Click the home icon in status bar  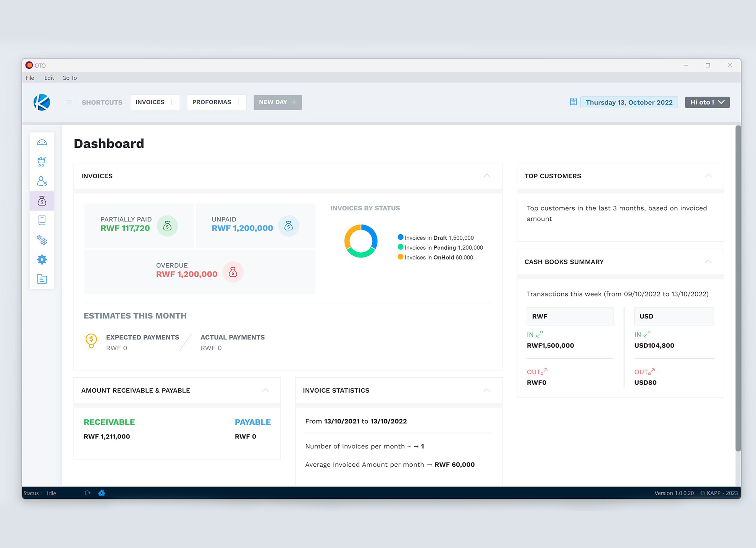pyautogui.click(x=102, y=493)
